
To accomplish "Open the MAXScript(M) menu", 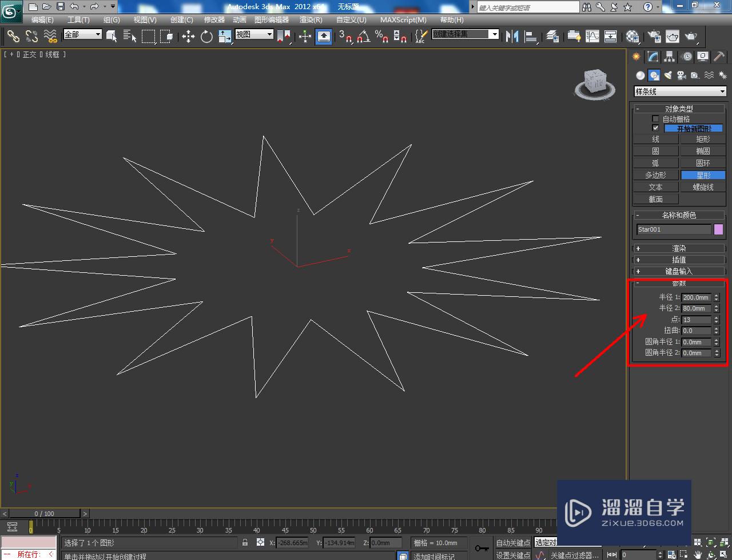I will point(403,19).
